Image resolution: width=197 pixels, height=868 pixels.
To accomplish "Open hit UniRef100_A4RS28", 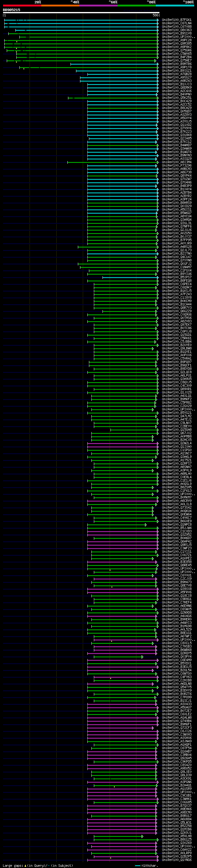I will pyautogui.click(x=177, y=247).
